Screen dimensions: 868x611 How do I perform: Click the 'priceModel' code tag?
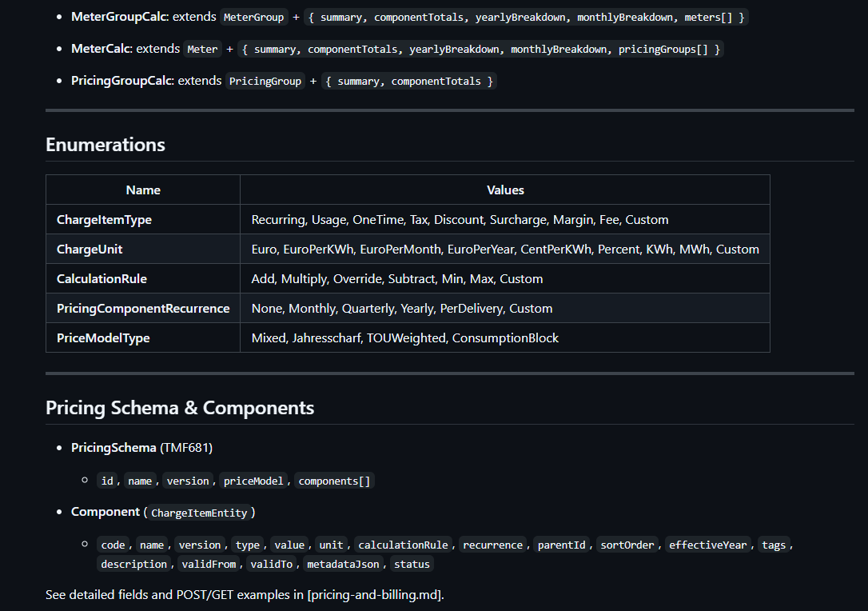(253, 481)
